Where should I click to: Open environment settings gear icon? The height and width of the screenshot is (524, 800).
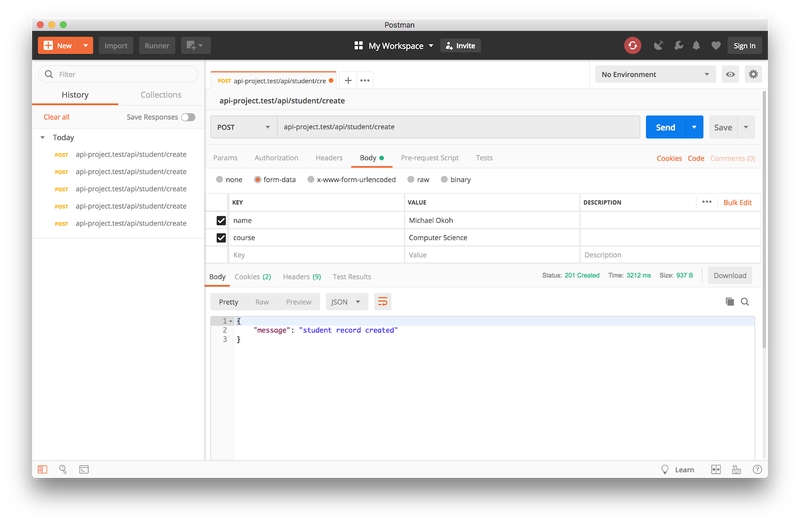[x=753, y=74]
